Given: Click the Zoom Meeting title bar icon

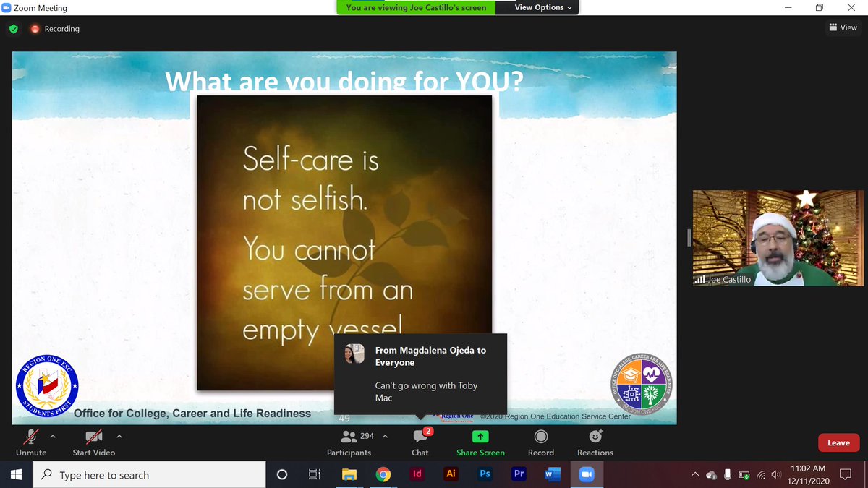Looking at the screenshot, I should click(7, 7).
